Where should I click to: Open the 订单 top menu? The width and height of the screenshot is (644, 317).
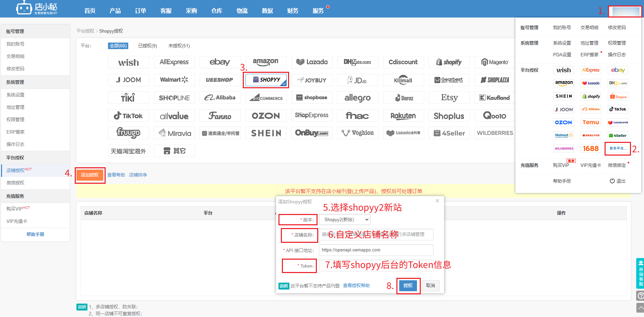[141, 11]
